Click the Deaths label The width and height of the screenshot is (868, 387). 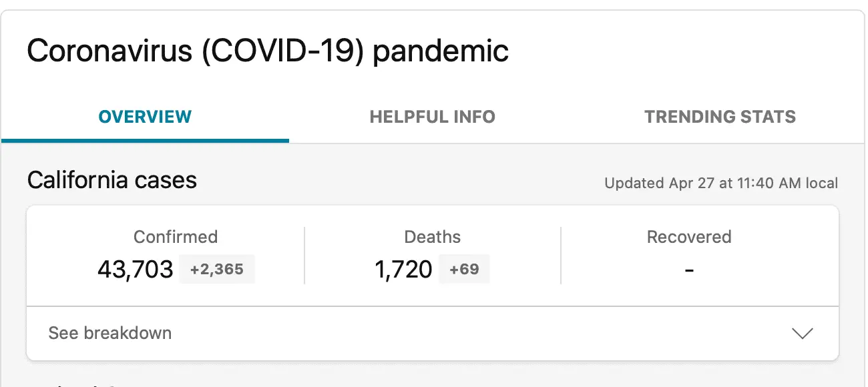(433, 237)
